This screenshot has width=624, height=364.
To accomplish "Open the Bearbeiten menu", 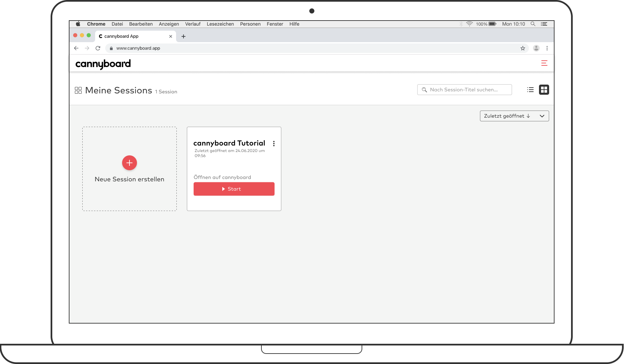I will 141,24.
